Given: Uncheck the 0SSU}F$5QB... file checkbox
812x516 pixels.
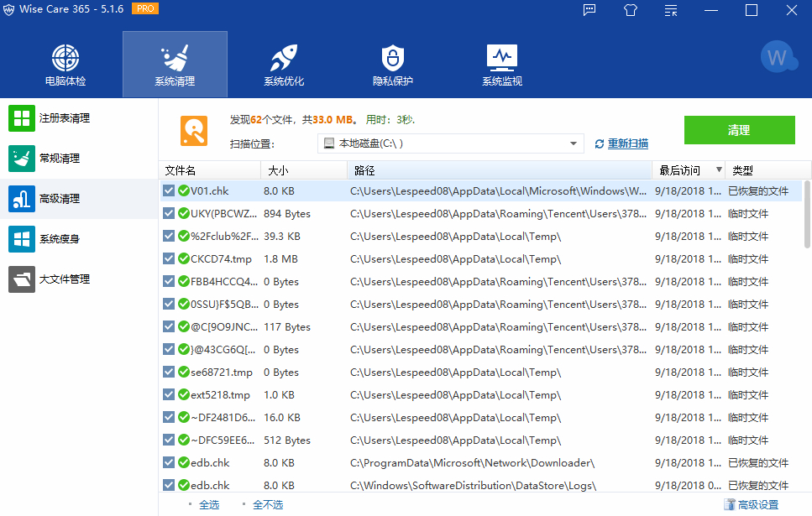Looking at the screenshot, I should pyautogui.click(x=168, y=304).
